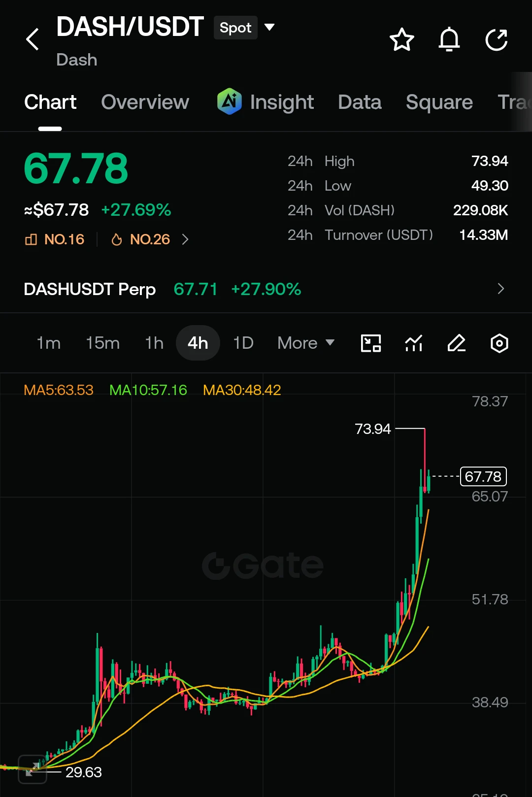Switch to the Chart tab
The height and width of the screenshot is (797, 532).
[x=50, y=102]
